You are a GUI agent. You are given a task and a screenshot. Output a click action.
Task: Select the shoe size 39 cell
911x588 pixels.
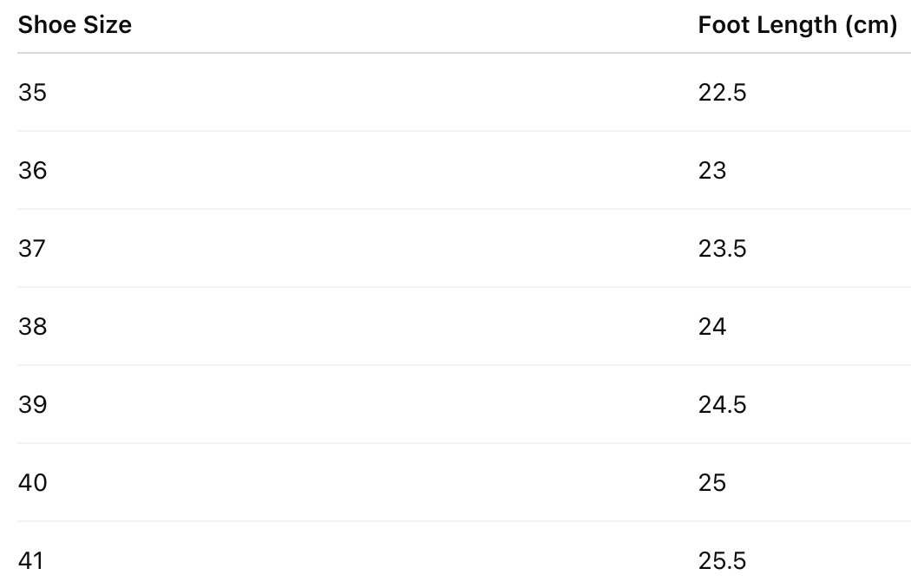pos(32,404)
